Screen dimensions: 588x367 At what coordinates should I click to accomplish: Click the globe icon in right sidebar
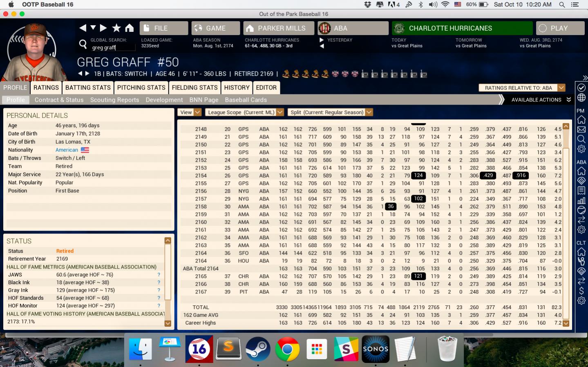pos(581,98)
